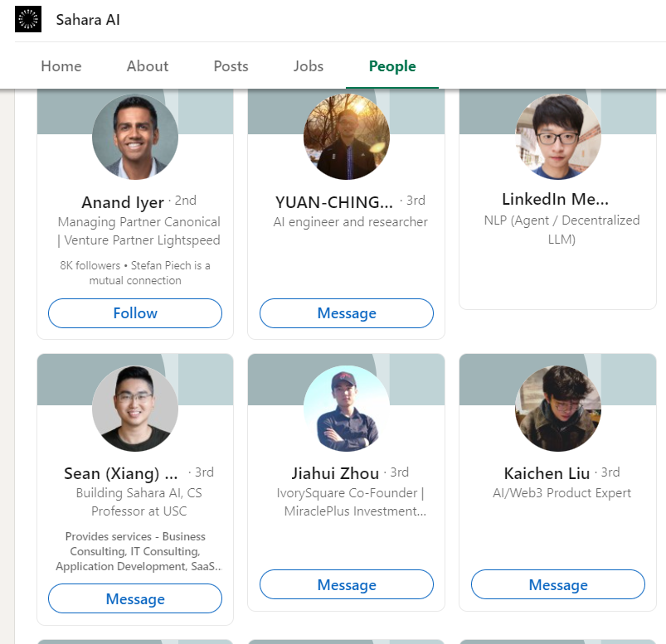Click Jiahui Zhou's profile picture

pos(347,409)
